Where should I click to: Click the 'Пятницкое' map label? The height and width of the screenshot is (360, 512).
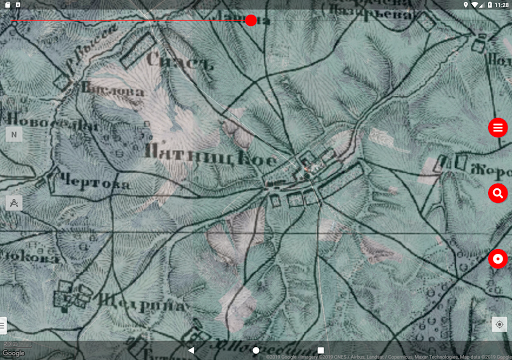click(x=211, y=156)
